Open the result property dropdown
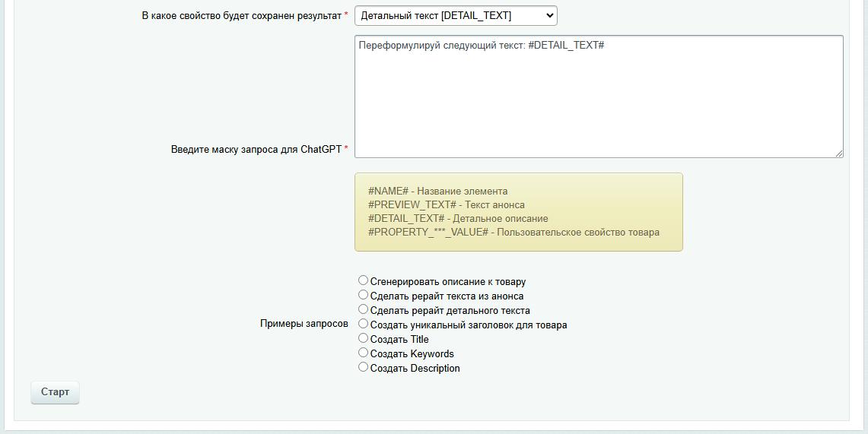This screenshot has height=434, width=868. point(455,15)
